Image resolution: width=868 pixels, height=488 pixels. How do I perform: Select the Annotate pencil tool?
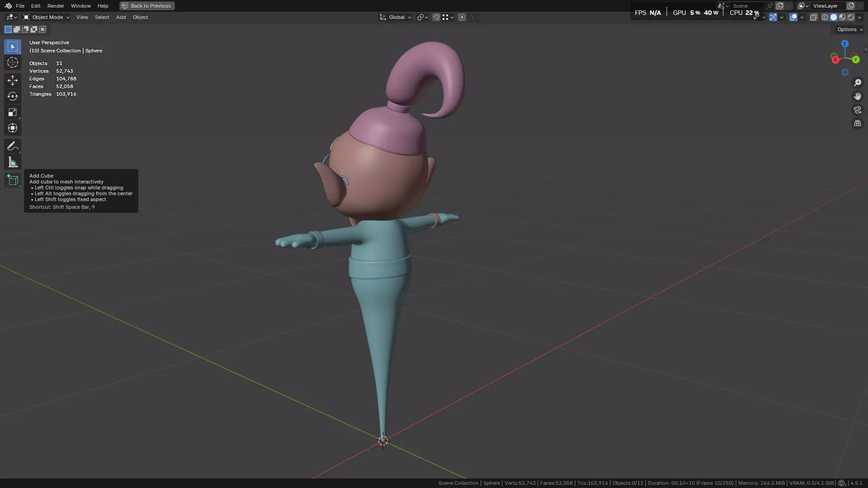coord(13,146)
